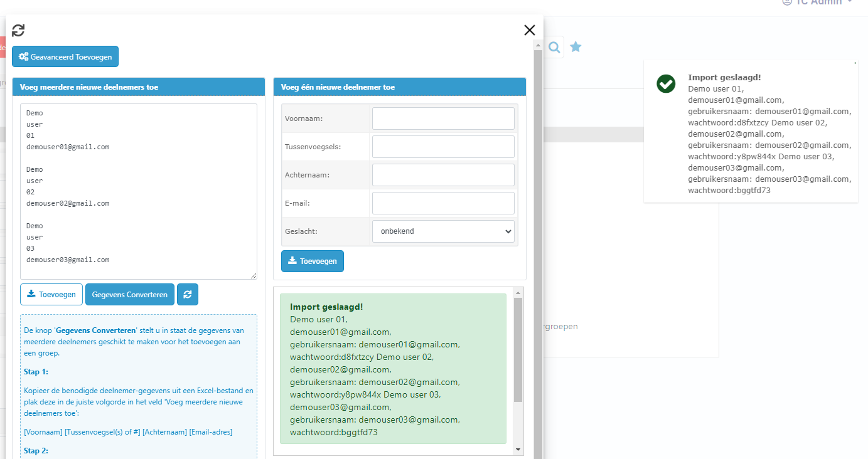This screenshot has height=459, width=868.
Task: Click the Geavanceerd Toevoegen button
Action: [x=65, y=56]
